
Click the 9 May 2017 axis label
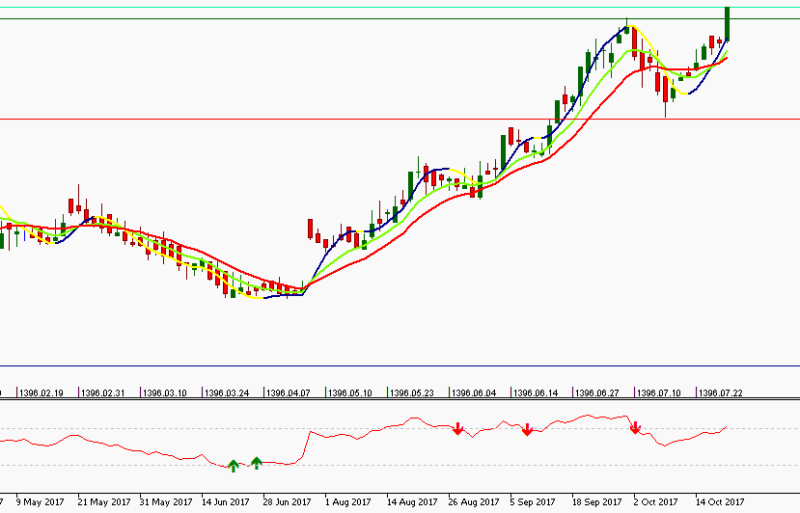40,502
